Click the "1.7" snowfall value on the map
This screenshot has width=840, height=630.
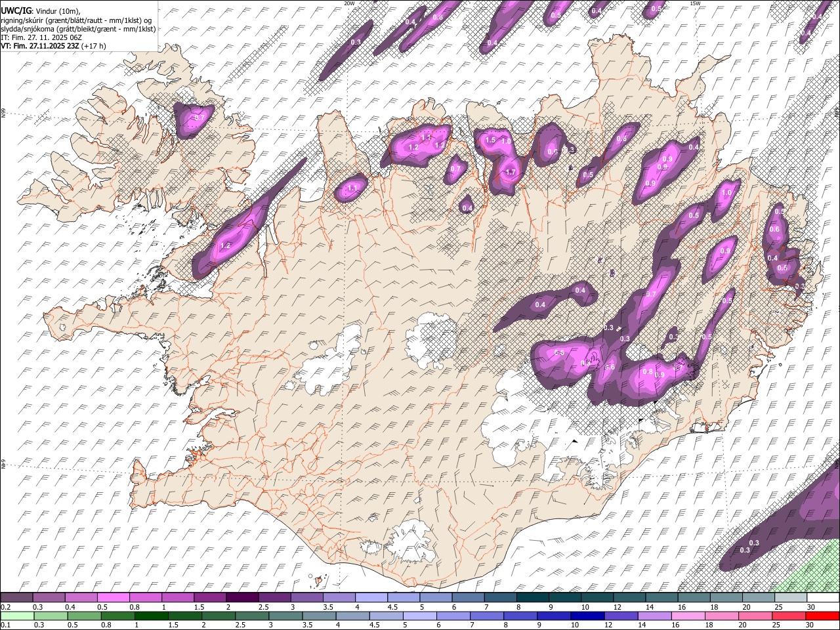coord(511,173)
